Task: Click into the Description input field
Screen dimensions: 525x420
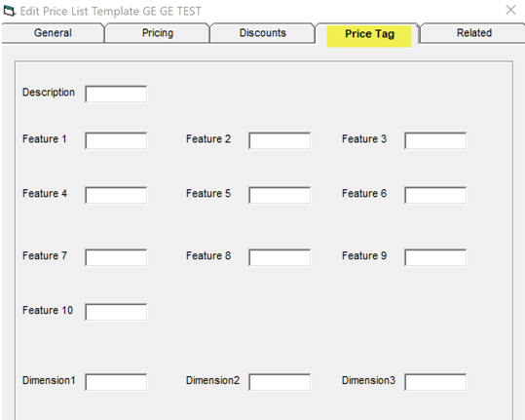Action: click(x=116, y=95)
